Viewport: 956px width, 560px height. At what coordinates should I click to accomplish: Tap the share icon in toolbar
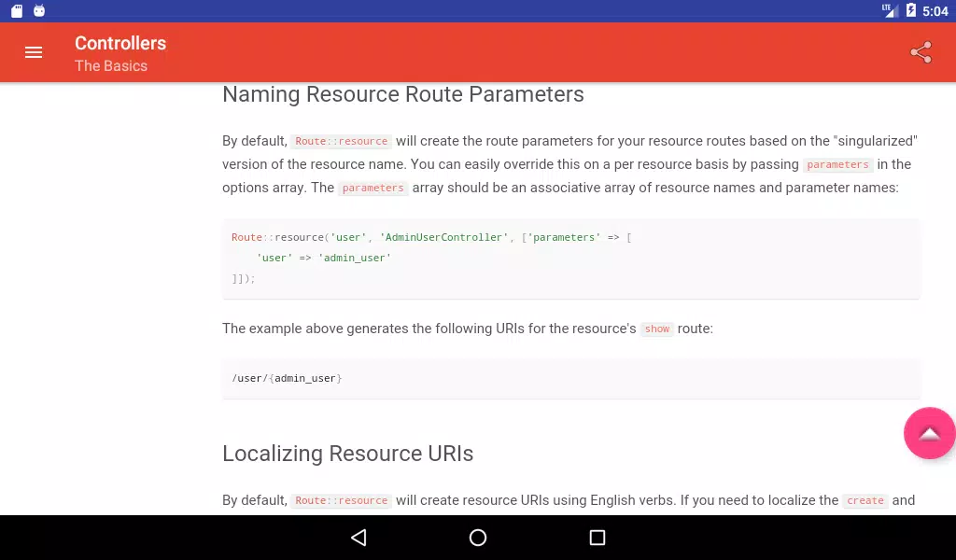tap(921, 52)
